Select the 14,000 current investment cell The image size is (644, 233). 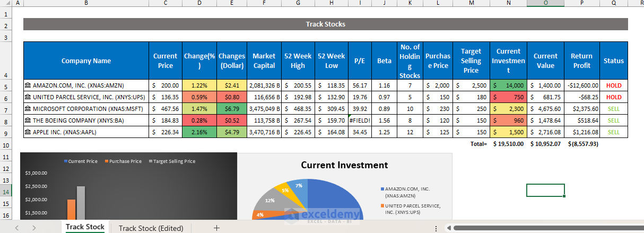tap(508, 85)
